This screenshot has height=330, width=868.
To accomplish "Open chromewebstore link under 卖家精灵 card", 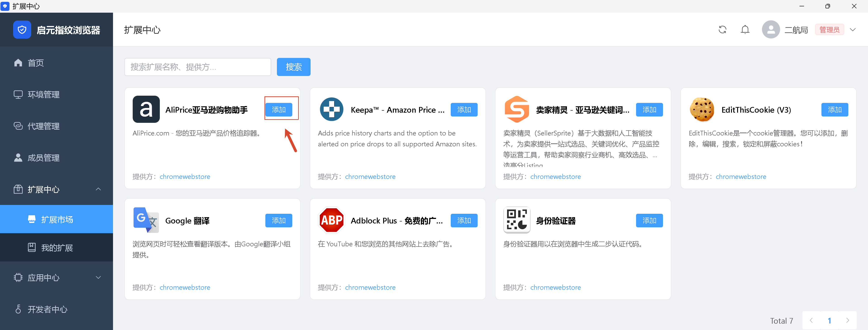I will (x=555, y=177).
